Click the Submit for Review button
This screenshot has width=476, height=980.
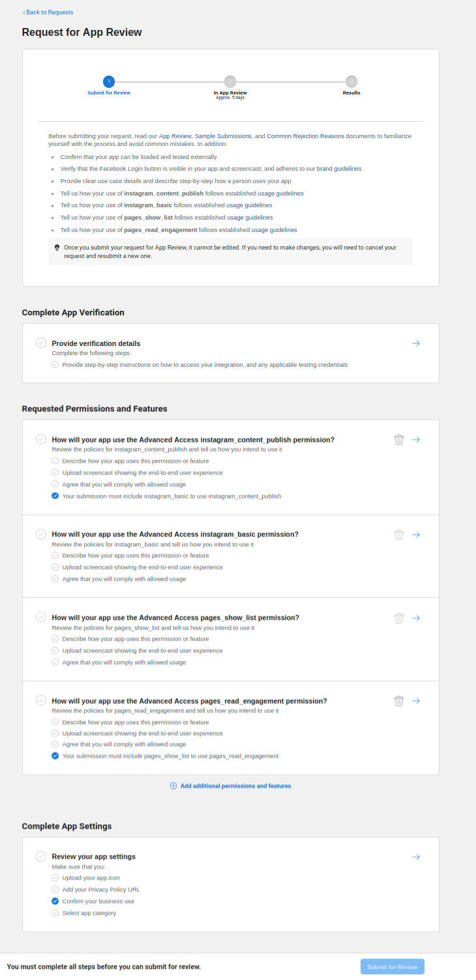pyautogui.click(x=392, y=966)
